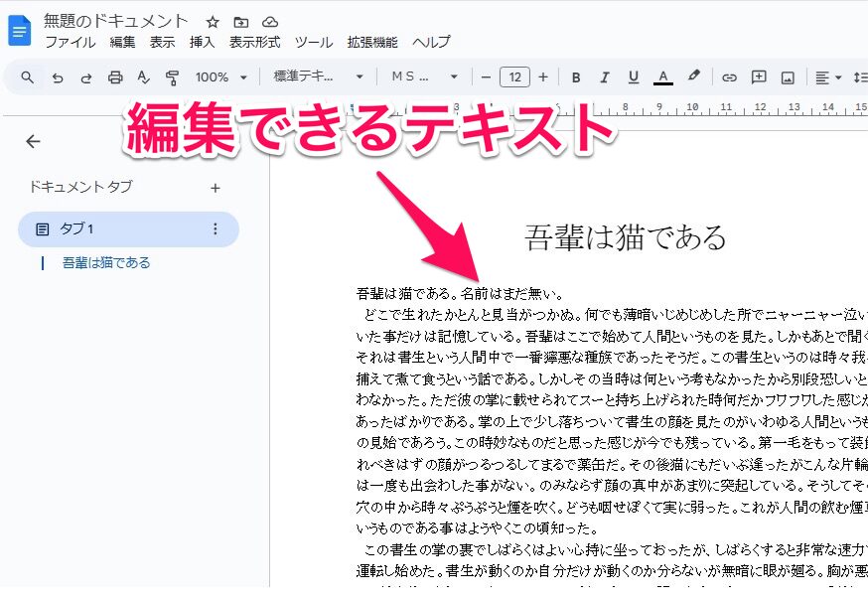Open the 100% zoom dropdown
This screenshot has width=868, height=601.
(220, 77)
